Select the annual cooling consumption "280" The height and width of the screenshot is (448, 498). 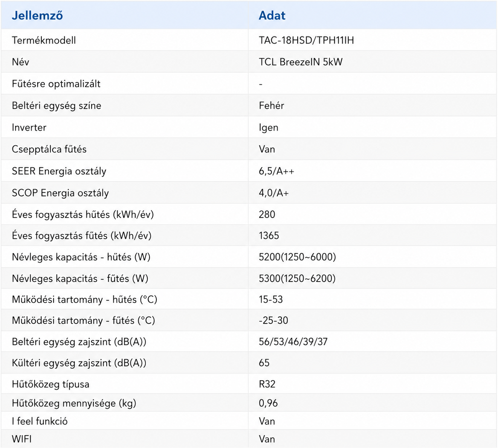pos(267,214)
